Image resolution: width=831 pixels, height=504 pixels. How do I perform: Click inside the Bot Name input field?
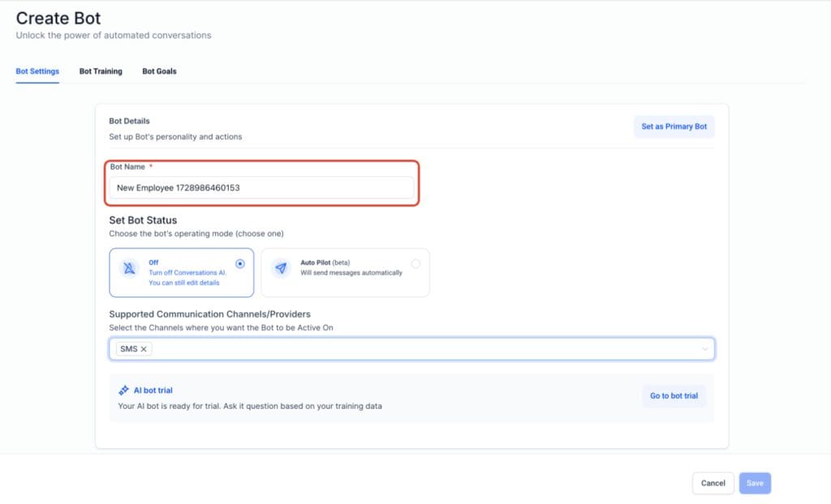pos(260,186)
